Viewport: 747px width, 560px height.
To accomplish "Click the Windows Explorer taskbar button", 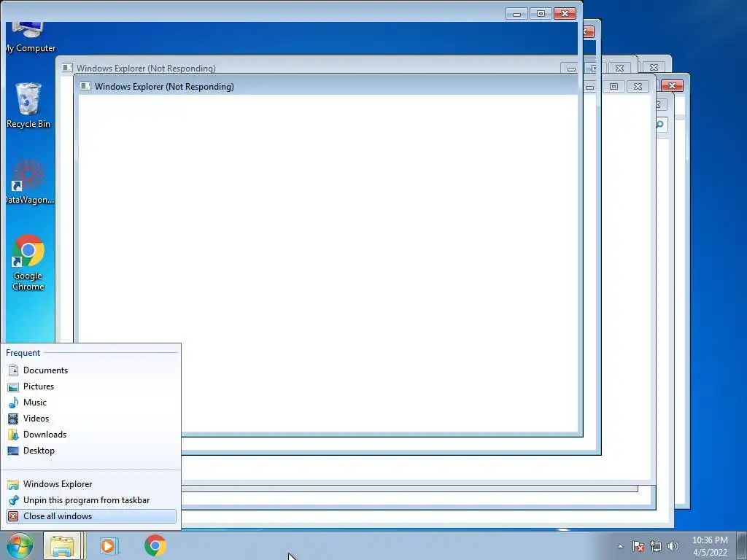I will point(64,545).
